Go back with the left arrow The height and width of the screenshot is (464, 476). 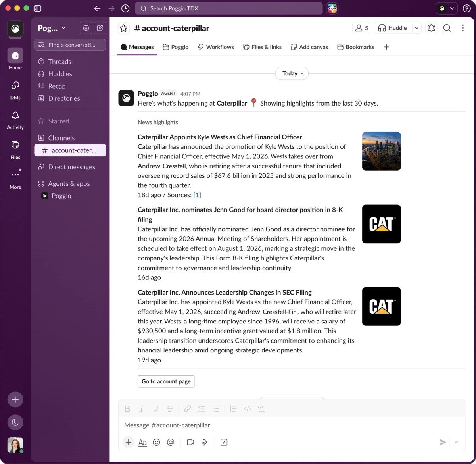point(98,8)
